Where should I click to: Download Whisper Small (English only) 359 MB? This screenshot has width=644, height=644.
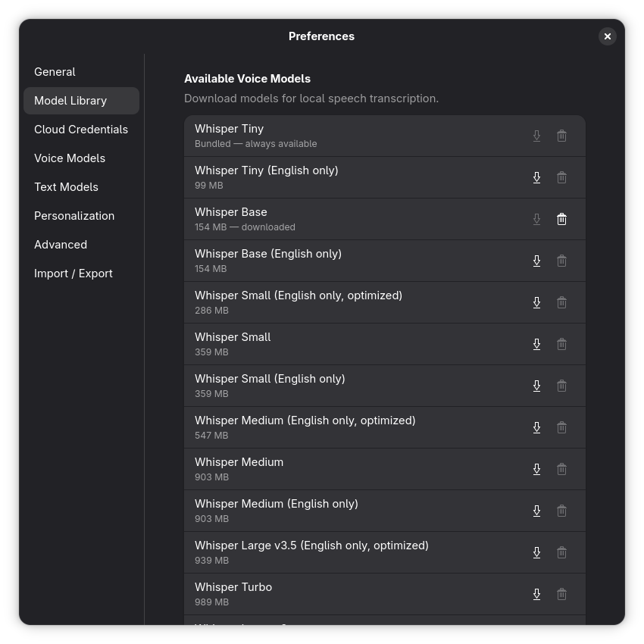(x=536, y=386)
